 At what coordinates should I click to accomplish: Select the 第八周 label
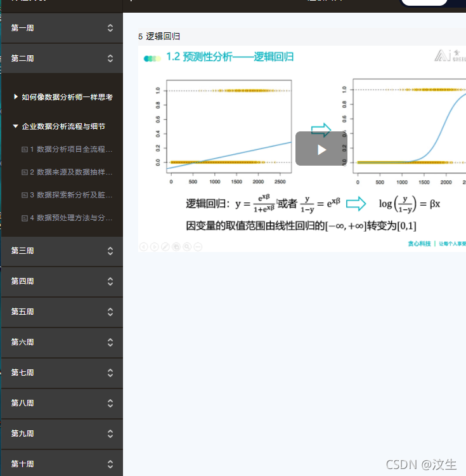pos(22,403)
